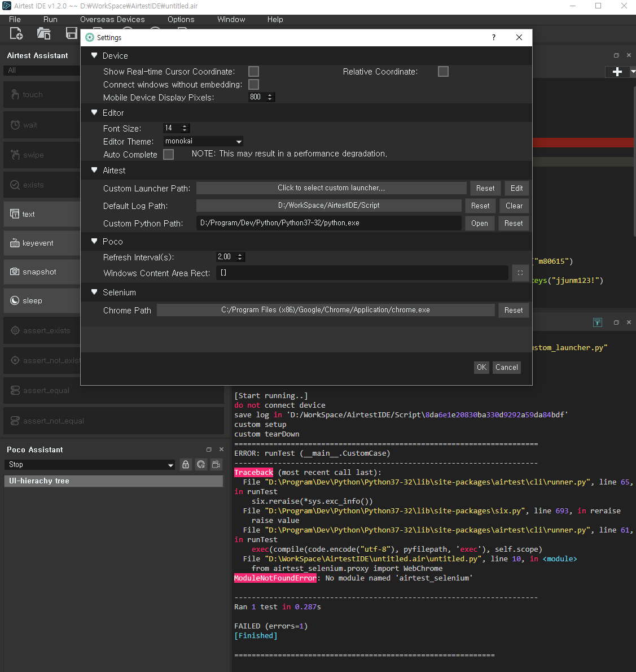Click the log panel filter icon
Viewport: 636px width, 672px height.
(x=598, y=322)
